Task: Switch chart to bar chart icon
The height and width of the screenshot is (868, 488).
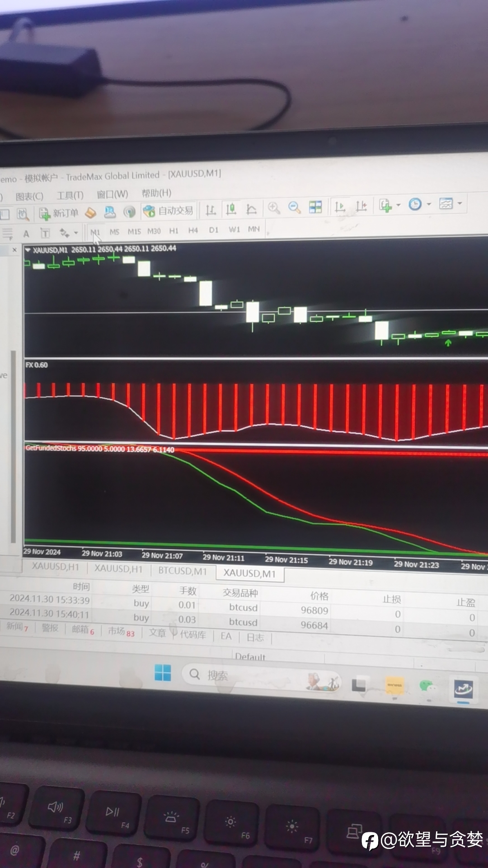Action: pos(211,210)
